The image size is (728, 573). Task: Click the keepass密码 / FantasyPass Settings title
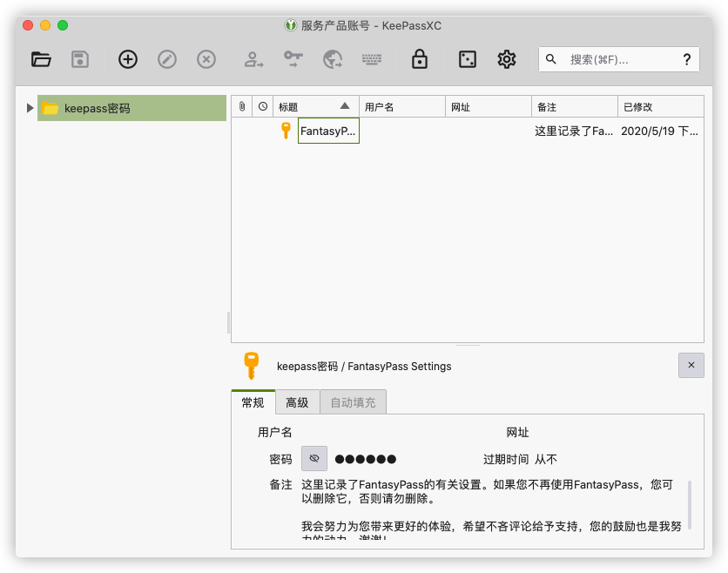click(364, 367)
